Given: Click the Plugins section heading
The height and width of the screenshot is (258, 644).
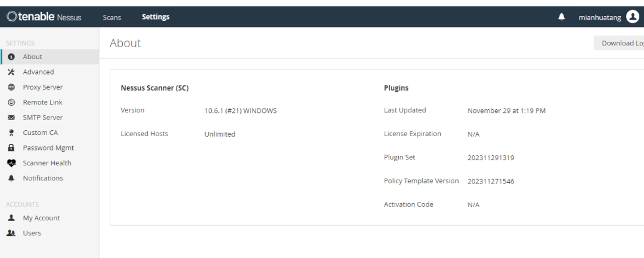Looking at the screenshot, I should point(397,88).
